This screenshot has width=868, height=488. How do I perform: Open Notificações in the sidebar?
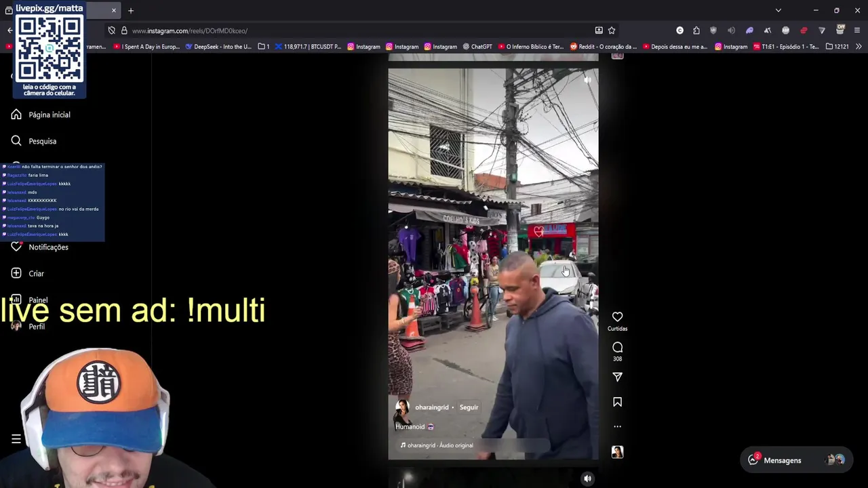[48, 247]
